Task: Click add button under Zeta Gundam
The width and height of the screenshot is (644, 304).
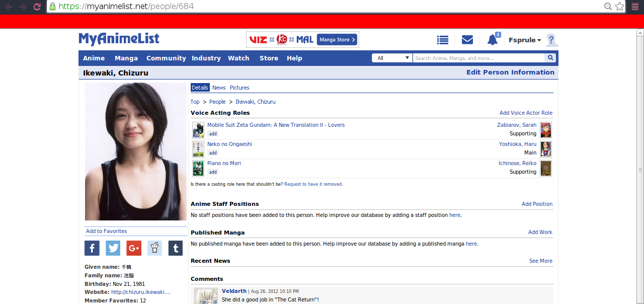Action: pyautogui.click(x=213, y=134)
